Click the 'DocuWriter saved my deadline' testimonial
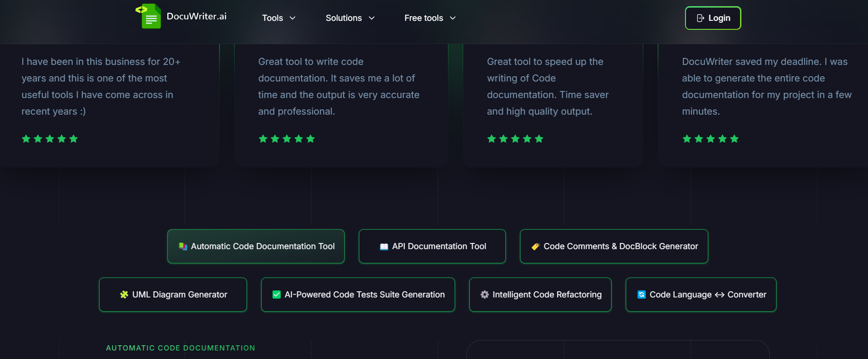 click(x=767, y=86)
